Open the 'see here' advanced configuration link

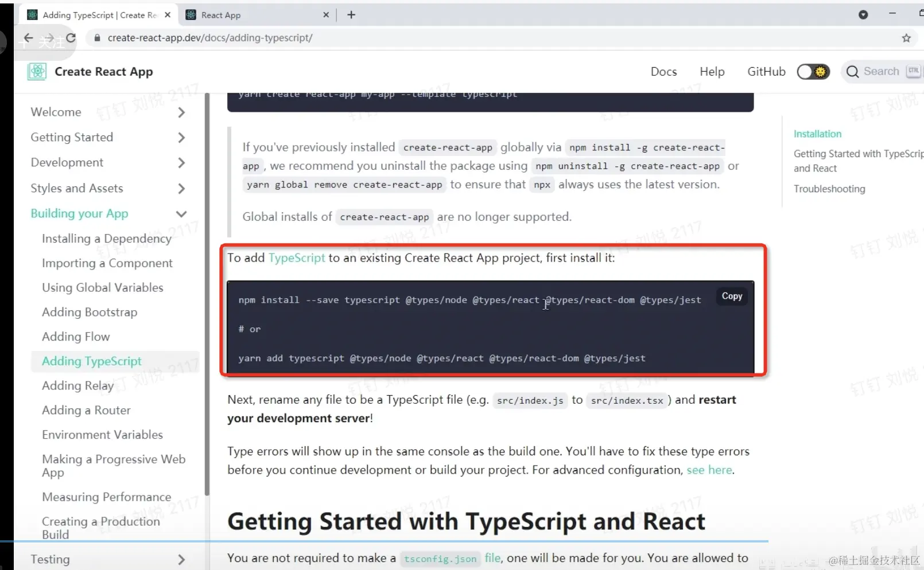(709, 470)
